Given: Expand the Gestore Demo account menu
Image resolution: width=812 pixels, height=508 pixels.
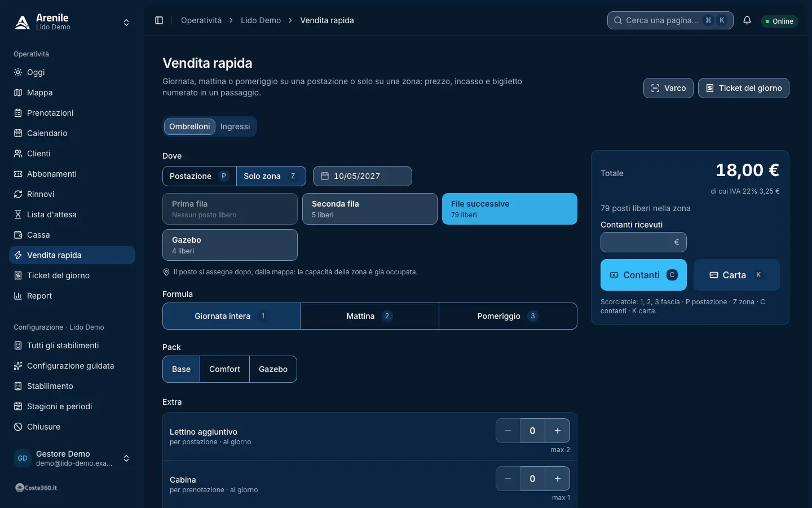Looking at the screenshot, I should (x=72, y=458).
